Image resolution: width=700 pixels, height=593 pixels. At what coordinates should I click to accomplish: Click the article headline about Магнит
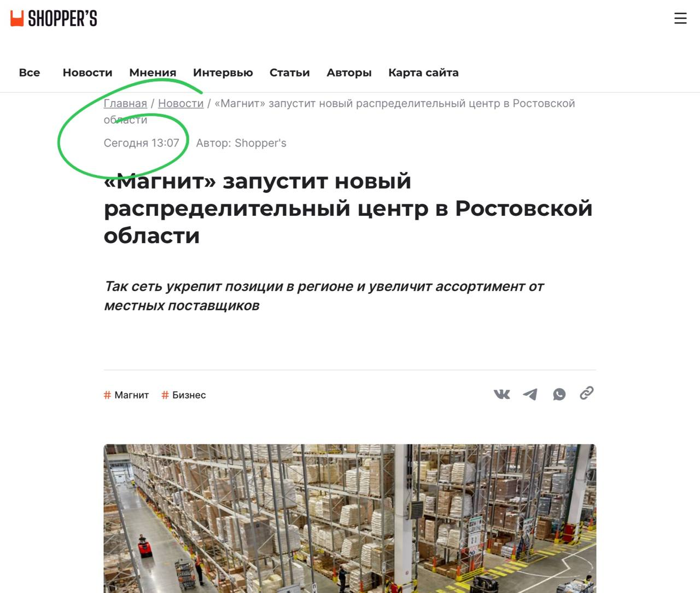(x=348, y=208)
